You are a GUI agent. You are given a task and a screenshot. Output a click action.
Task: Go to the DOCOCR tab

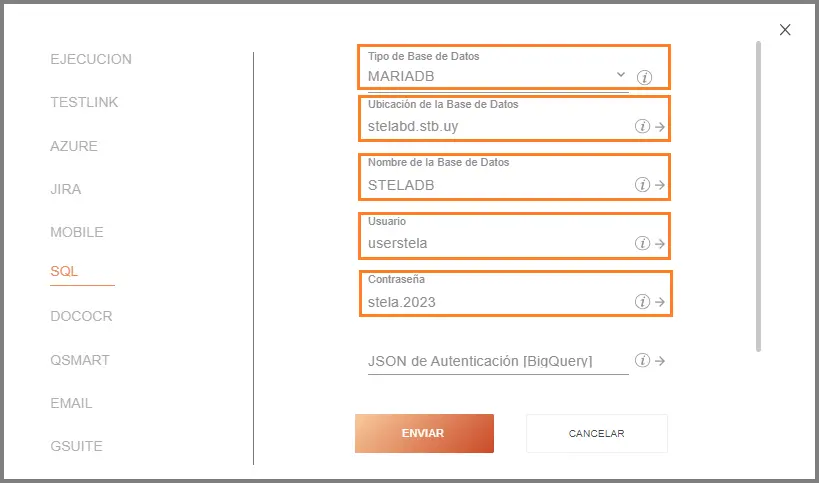click(81, 316)
